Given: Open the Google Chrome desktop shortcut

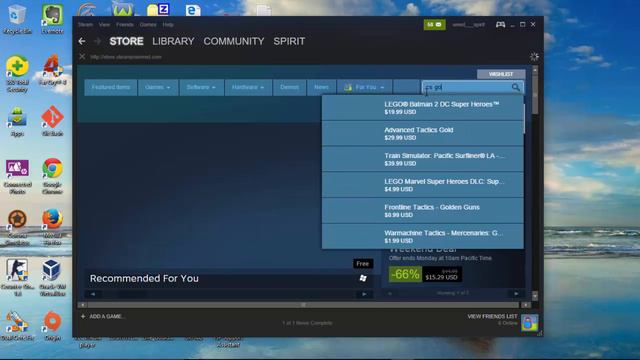Looking at the screenshot, I should click(x=52, y=176).
